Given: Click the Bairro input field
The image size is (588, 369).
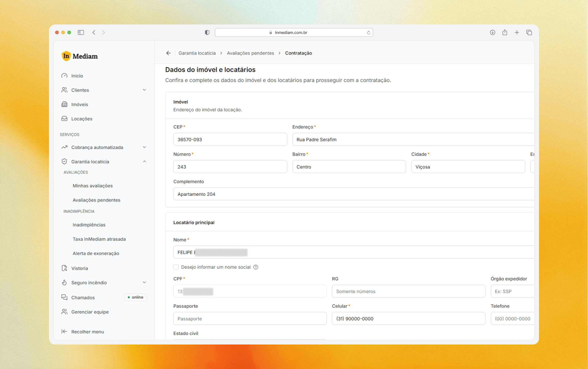Looking at the screenshot, I should click(349, 167).
